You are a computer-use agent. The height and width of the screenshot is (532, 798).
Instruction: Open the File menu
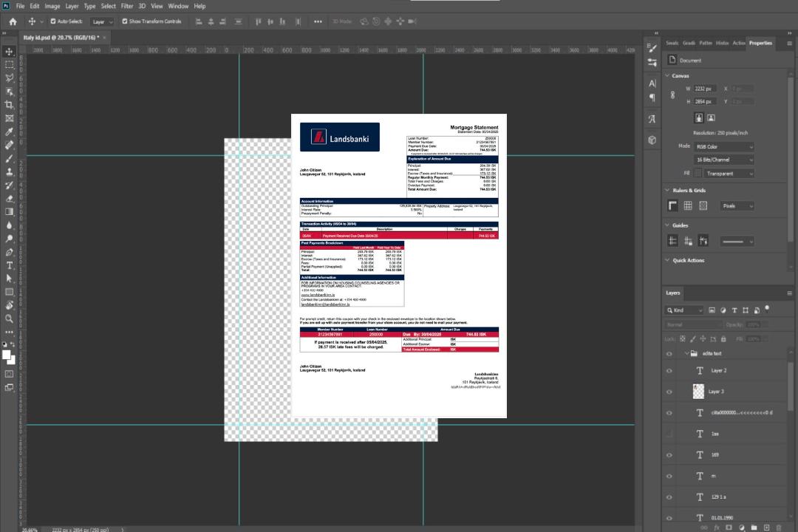(x=21, y=6)
